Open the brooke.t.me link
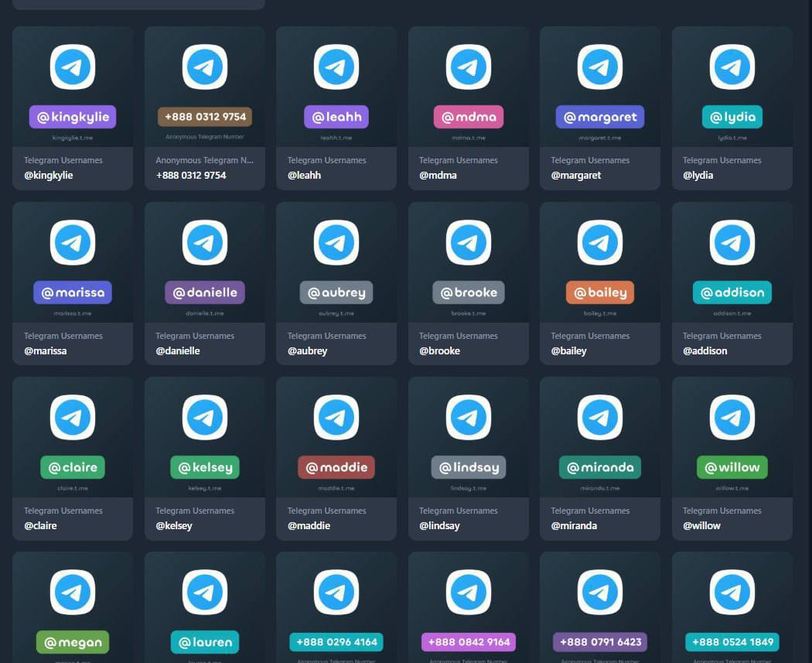812x663 pixels. click(x=468, y=313)
